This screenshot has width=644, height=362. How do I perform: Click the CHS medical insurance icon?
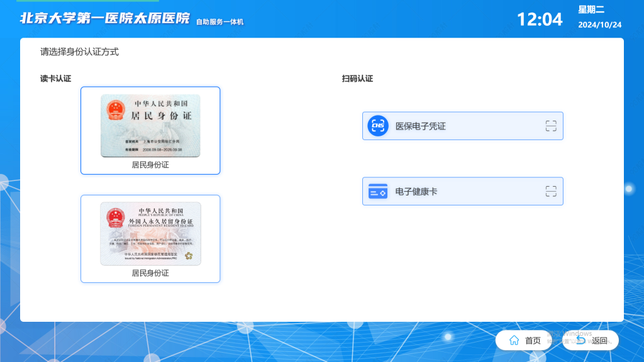[378, 126]
